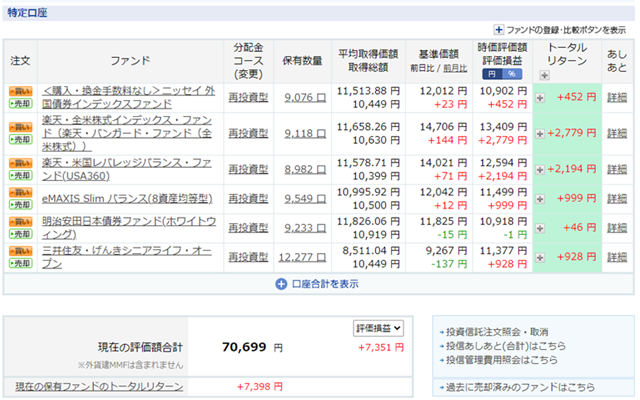Open the 評価損益 dropdown

[378, 328]
